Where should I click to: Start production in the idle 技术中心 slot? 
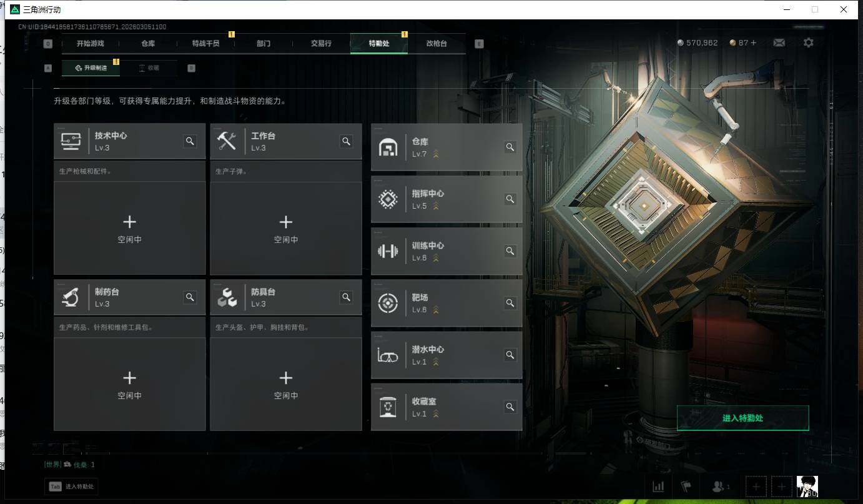point(129,229)
